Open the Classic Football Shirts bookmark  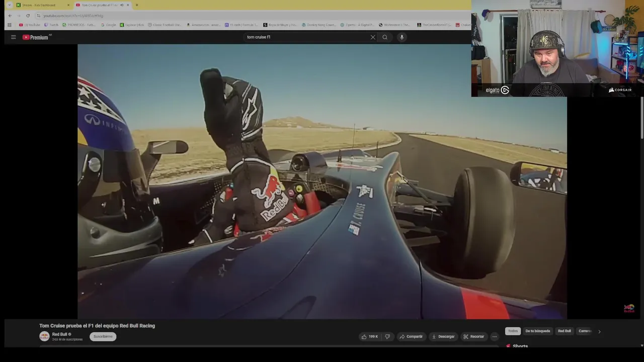165,25
